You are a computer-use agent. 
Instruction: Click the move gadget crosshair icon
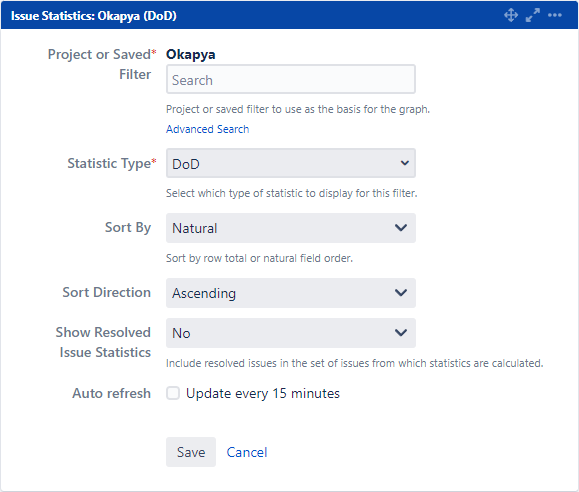tap(511, 16)
